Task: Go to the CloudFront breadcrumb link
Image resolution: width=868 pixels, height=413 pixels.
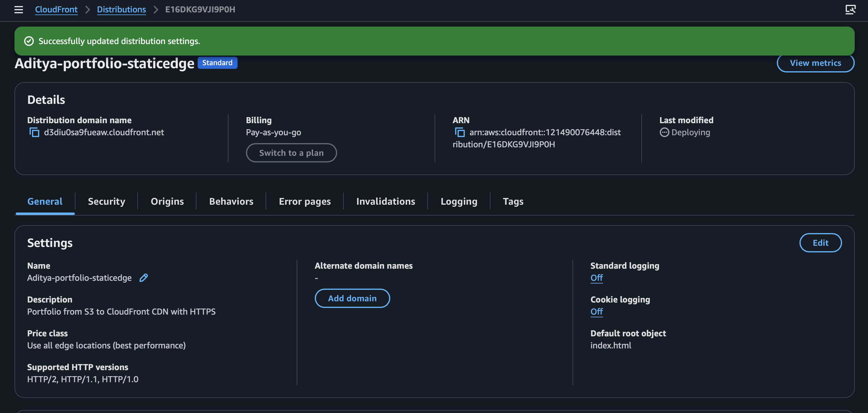Action: click(x=56, y=9)
